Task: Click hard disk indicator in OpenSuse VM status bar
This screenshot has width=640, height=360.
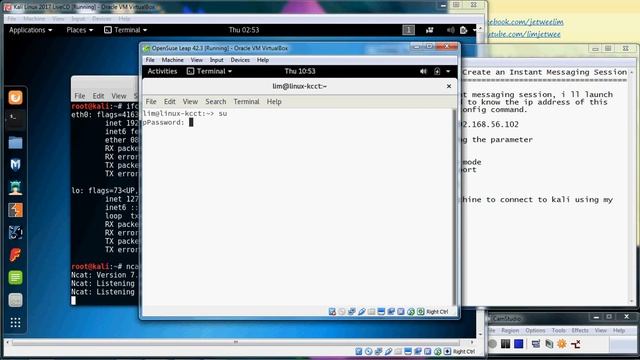Action: 332,312
